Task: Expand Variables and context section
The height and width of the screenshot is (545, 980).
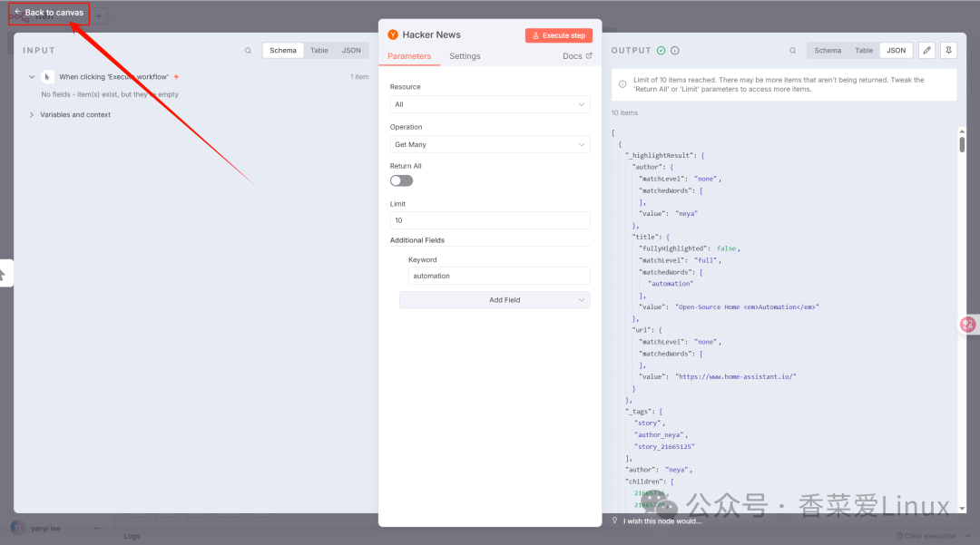Action: [31, 115]
